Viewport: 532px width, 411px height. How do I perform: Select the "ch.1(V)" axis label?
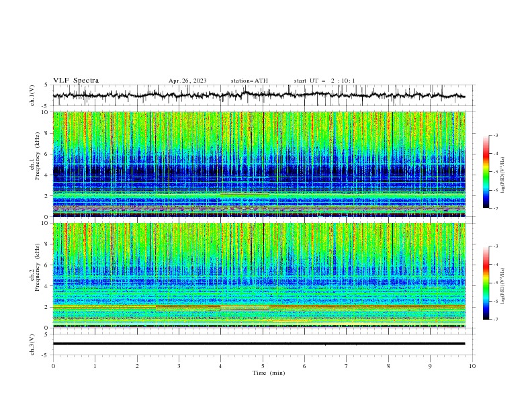[x=32, y=95]
